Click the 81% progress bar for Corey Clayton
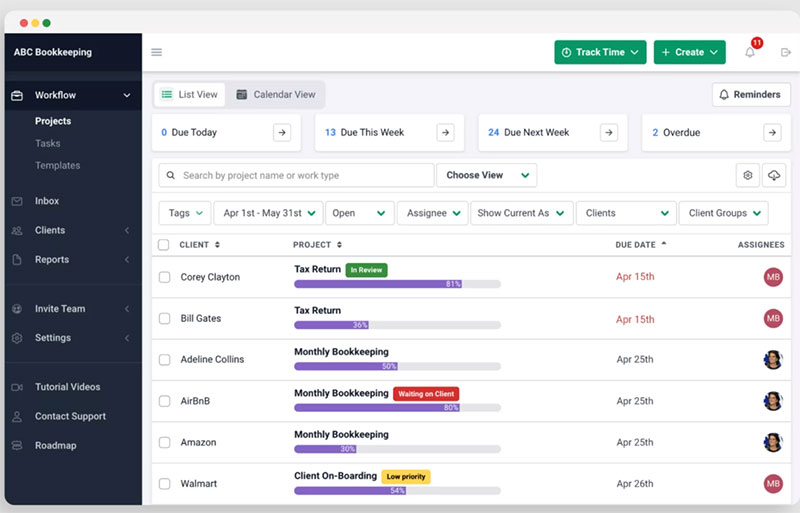800x513 pixels. [x=397, y=284]
